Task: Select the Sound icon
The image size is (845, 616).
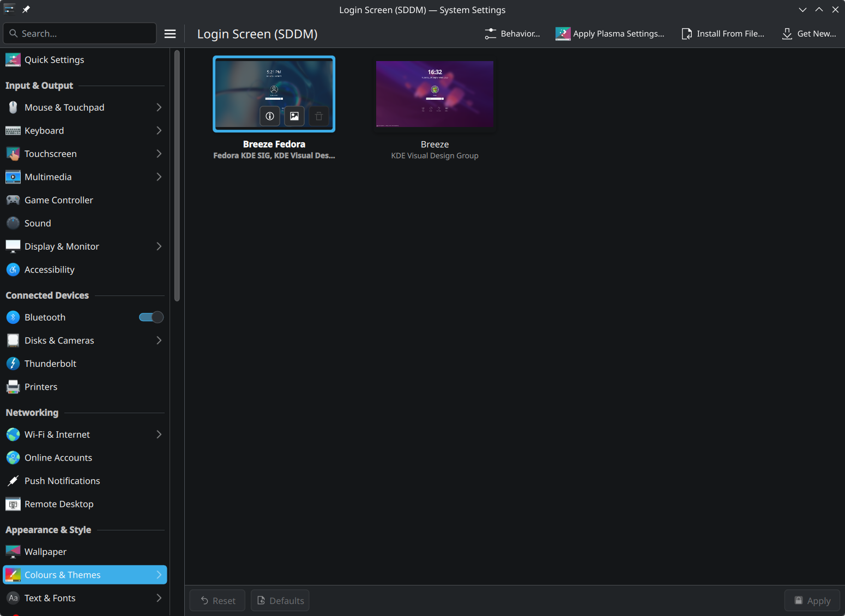Action: pos(13,224)
